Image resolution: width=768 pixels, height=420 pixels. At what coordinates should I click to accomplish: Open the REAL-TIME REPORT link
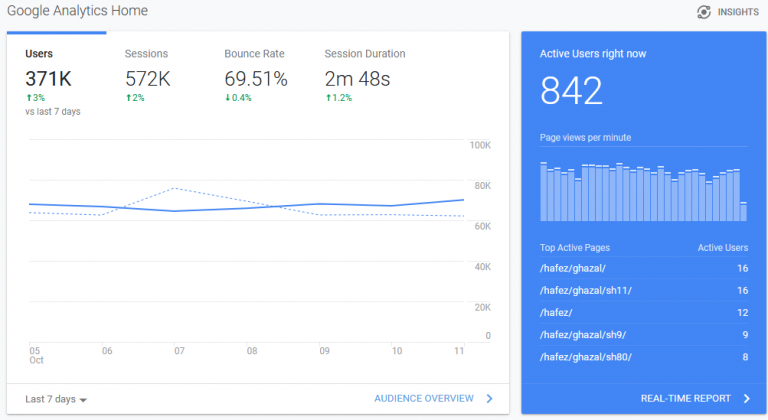(x=686, y=398)
